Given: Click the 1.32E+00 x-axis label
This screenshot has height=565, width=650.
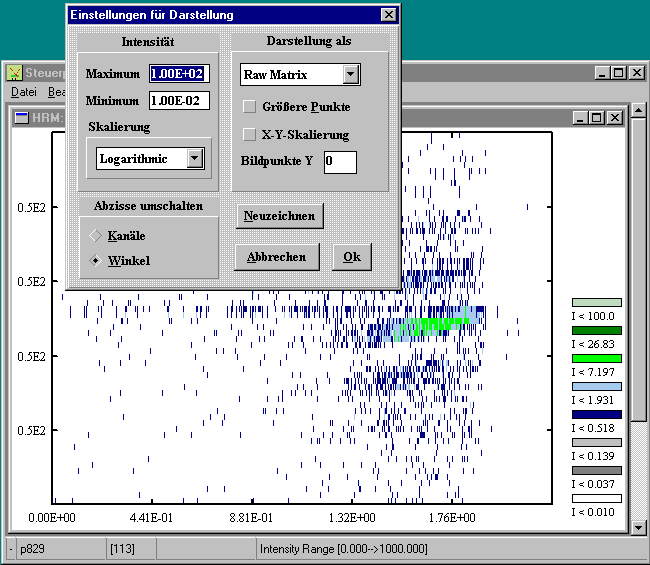Looking at the screenshot, I should point(352,518).
